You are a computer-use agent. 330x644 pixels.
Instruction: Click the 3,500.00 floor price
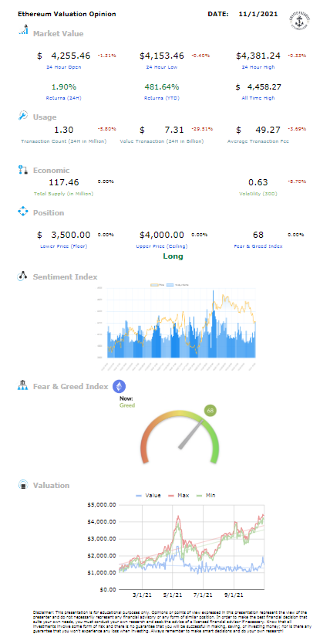pos(70,235)
